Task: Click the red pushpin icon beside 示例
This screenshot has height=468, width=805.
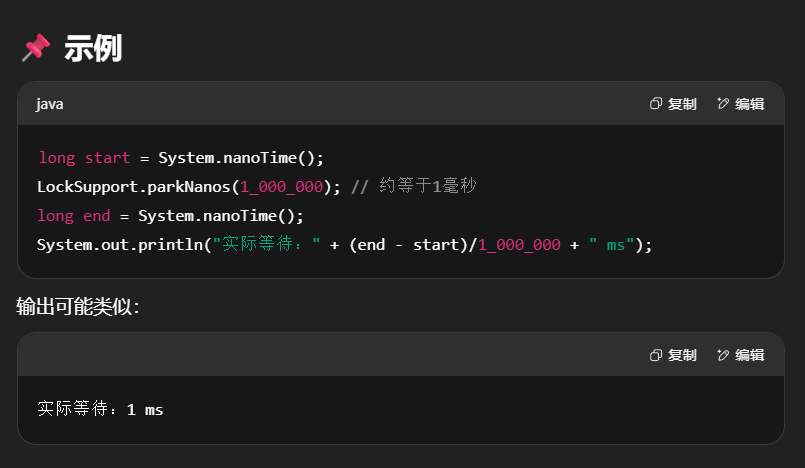Action: 35,48
